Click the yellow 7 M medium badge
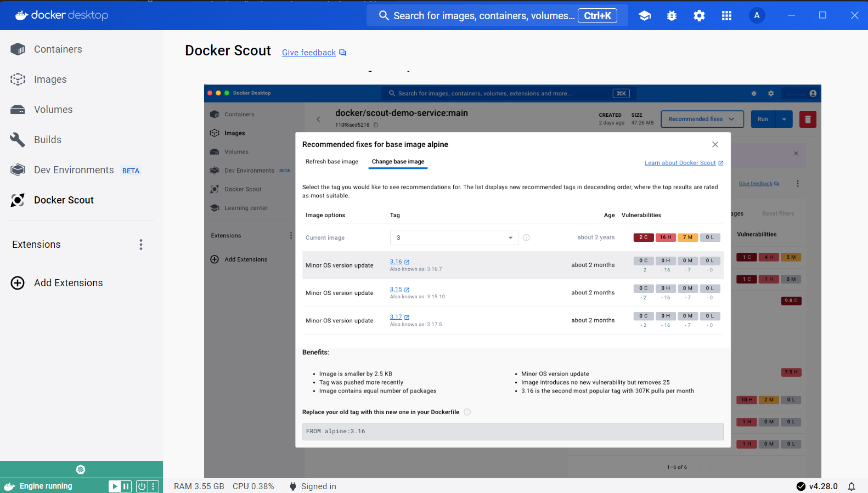Viewport: 868px width, 493px height. tap(687, 237)
